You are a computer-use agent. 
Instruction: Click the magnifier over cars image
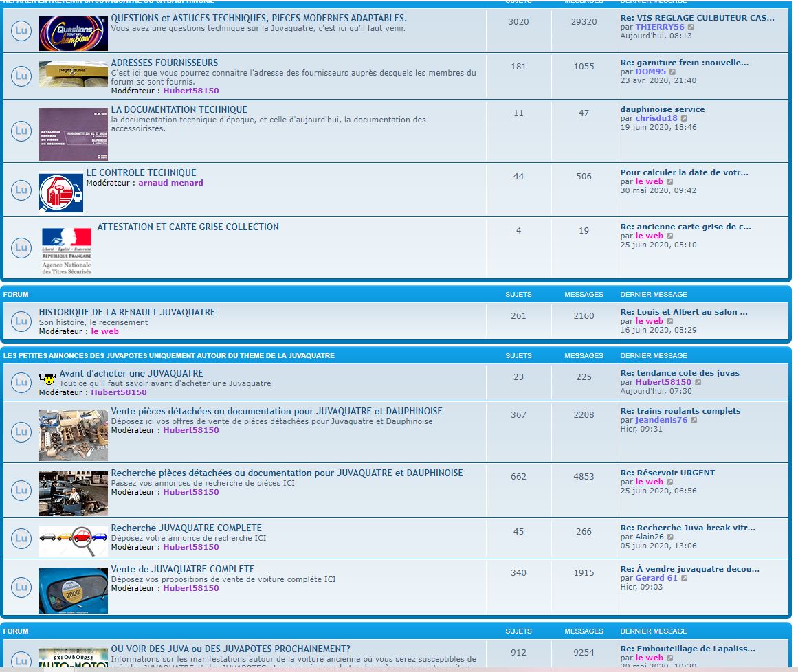(x=74, y=541)
